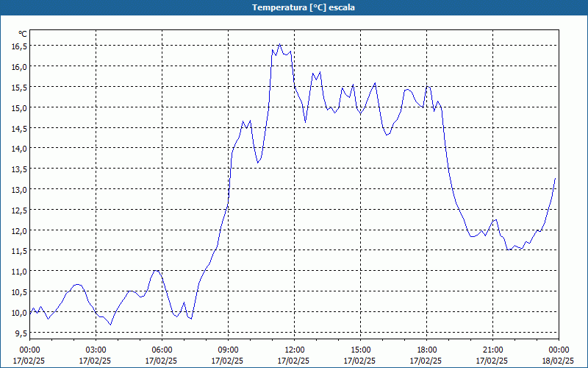Click the chart title 'Temperatura [°C] escala'
This screenshot has height=368, width=588.
(304, 7)
